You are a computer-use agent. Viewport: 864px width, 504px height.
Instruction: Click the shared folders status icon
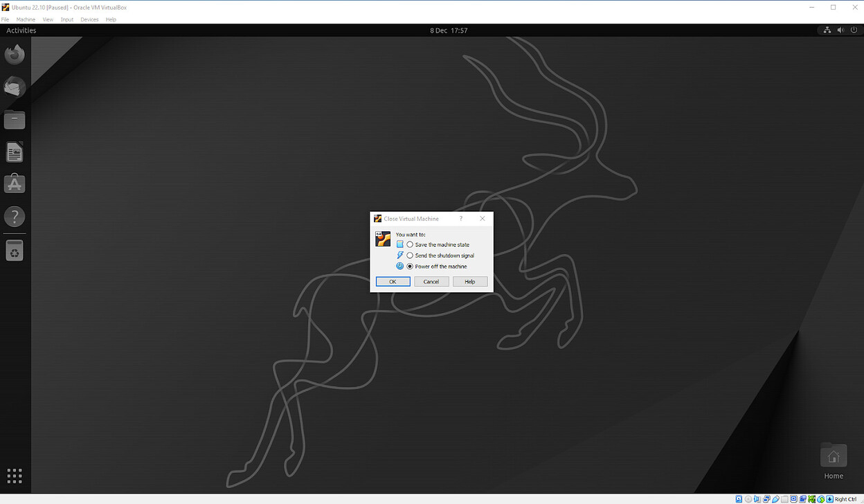click(x=784, y=498)
